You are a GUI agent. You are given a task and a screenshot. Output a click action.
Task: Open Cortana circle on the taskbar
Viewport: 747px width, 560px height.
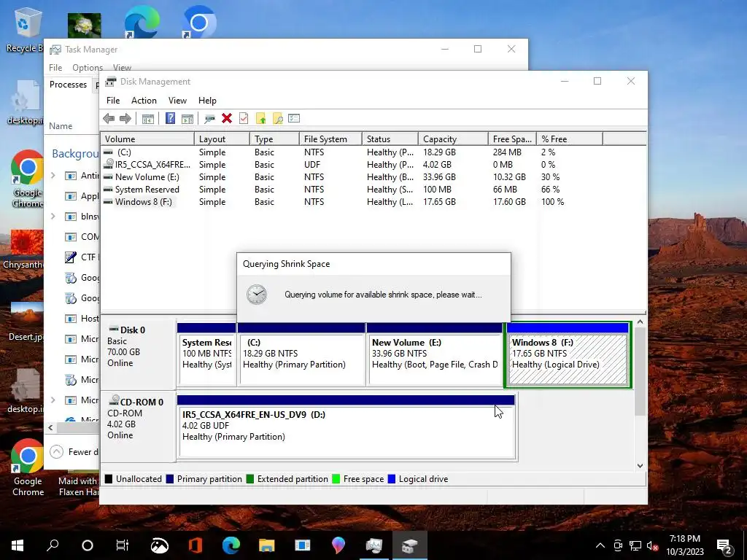88,545
